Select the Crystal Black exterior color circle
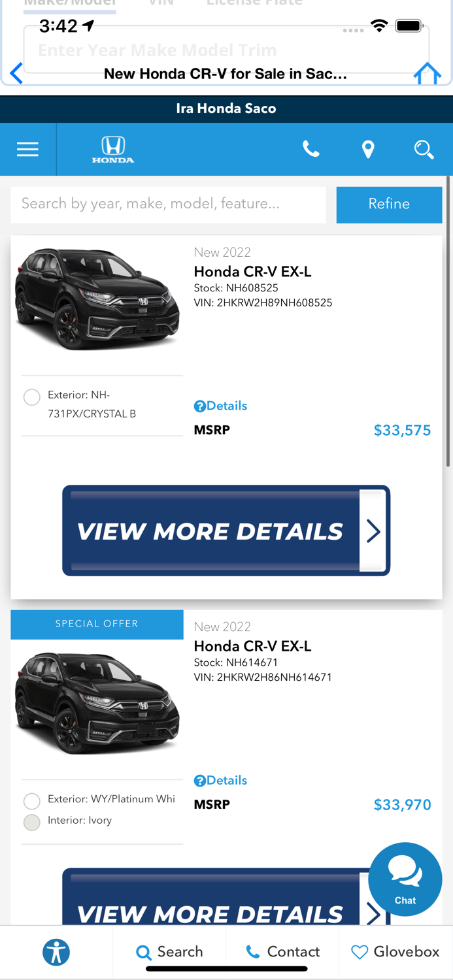 tap(31, 397)
